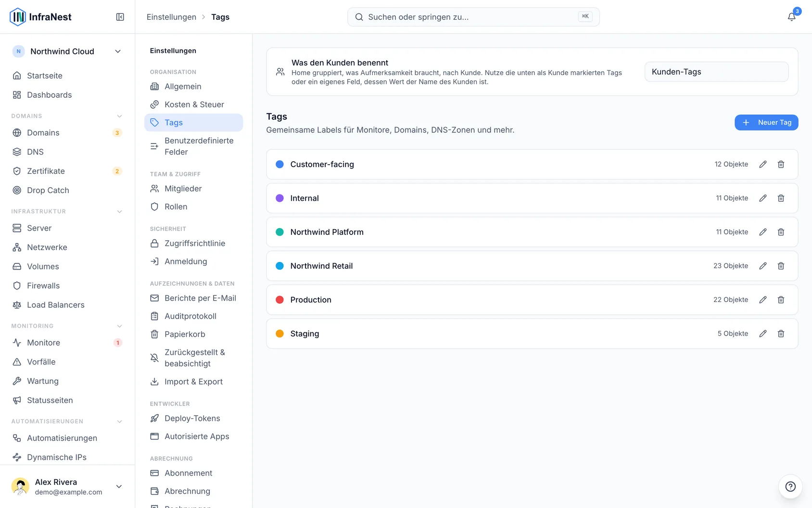Edit the Production tag
The width and height of the screenshot is (812, 508).
(763, 300)
